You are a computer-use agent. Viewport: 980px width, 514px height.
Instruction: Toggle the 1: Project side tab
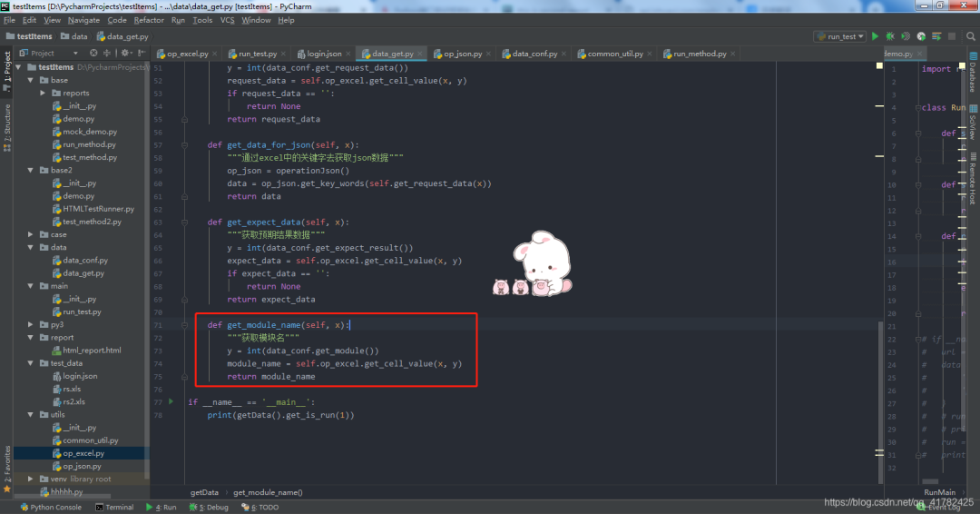[x=7, y=71]
